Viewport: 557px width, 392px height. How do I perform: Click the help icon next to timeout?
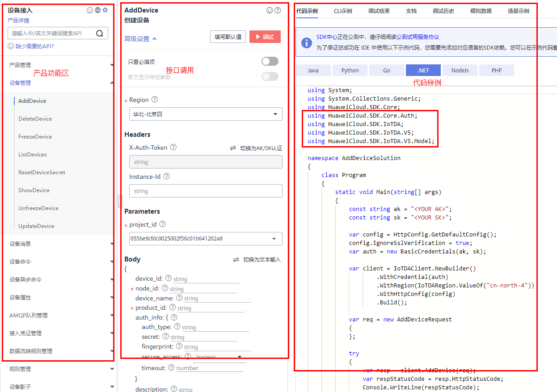click(171, 368)
